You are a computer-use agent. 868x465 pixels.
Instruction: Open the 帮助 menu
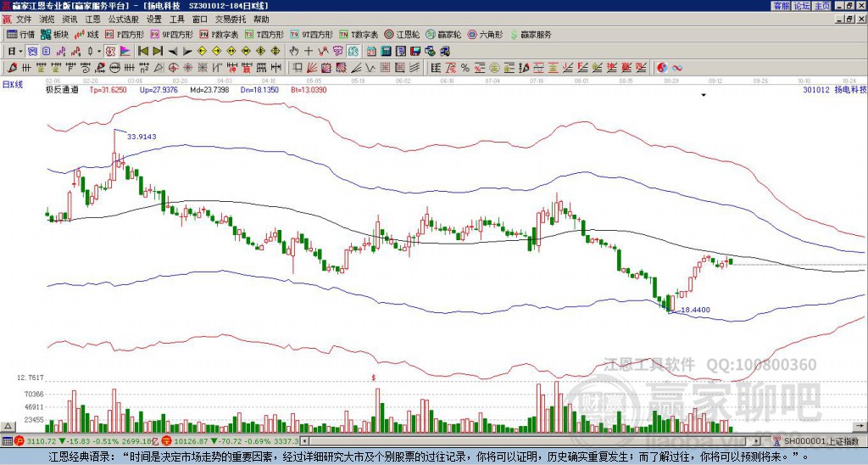[261, 20]
